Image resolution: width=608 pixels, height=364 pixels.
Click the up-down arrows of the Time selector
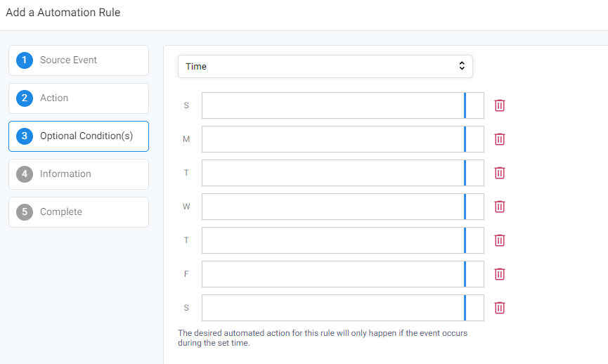462,66
